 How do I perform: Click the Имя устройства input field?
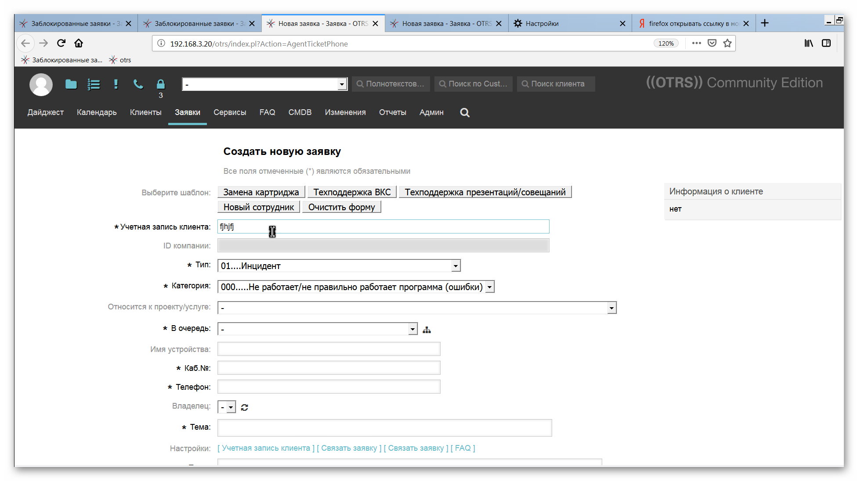(x=329, y=349)
